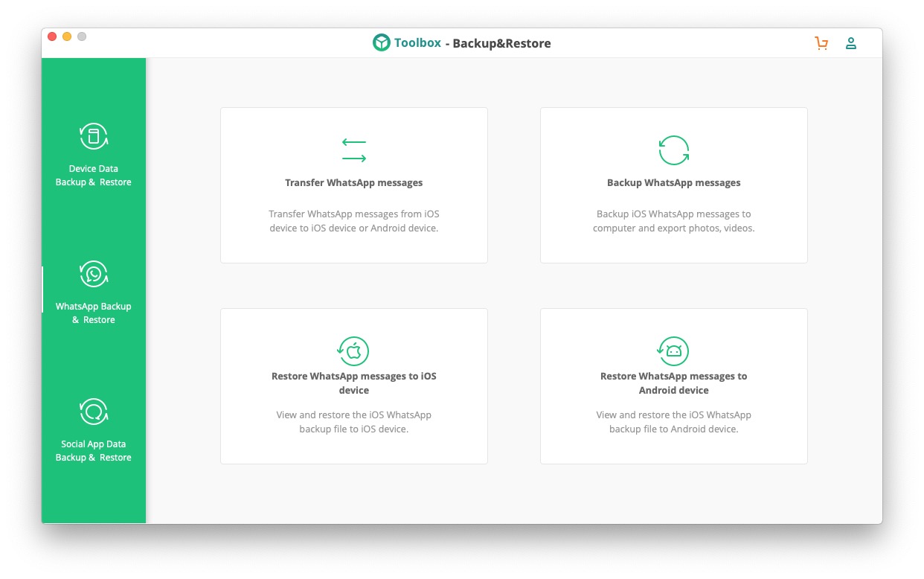Image resolution: width=924 pixels, height=579 pixels.
Task: Open the shopping cart icon
Action: 821,43
